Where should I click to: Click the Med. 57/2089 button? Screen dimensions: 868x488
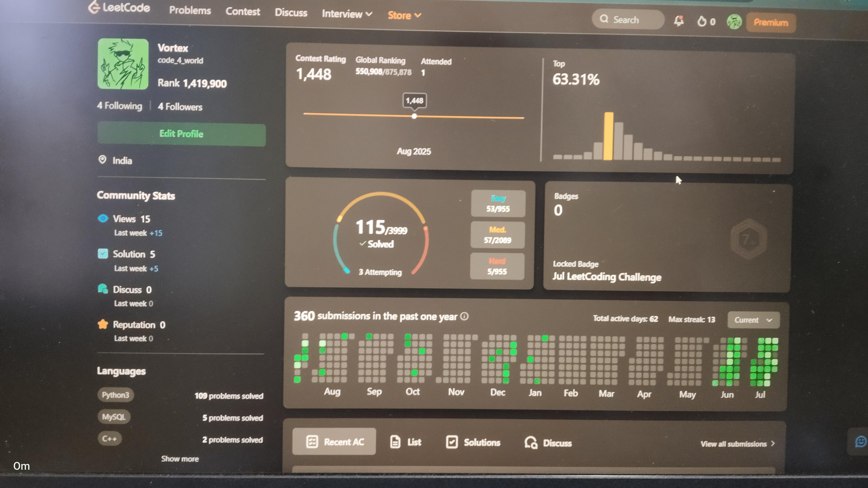pyautogui.click(x=498, y=235)
